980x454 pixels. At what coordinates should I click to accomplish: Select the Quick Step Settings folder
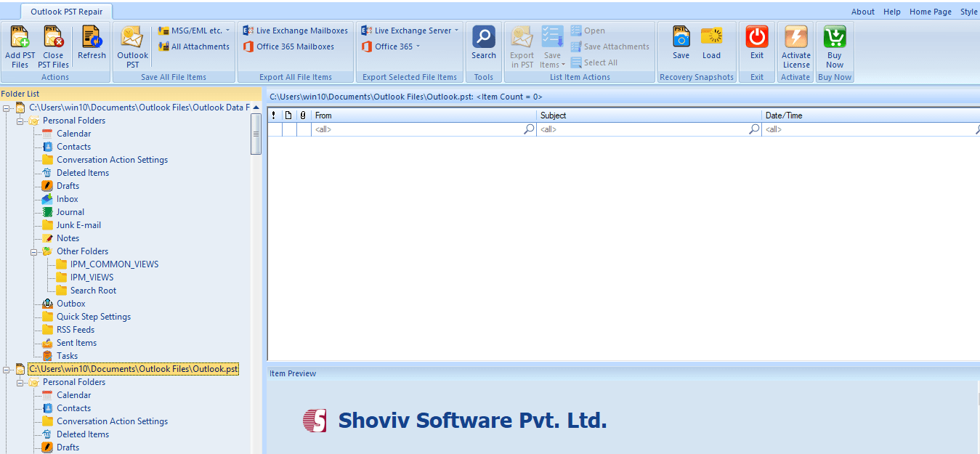(x=94, y=317)
